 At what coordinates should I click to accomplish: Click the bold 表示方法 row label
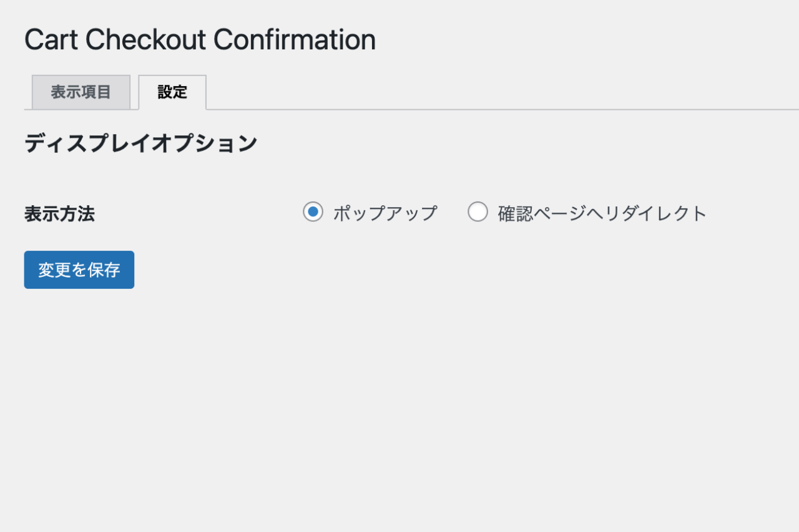[59, 215]
